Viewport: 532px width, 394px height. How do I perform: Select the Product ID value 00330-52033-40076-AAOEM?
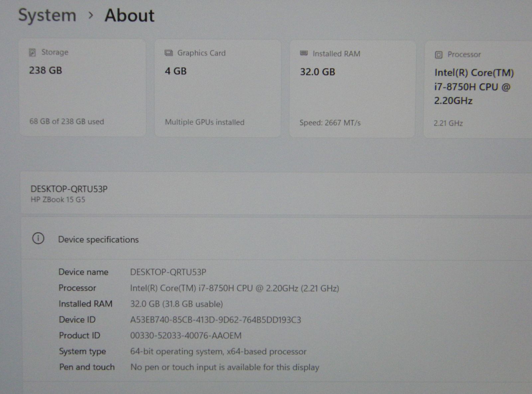pos(186,336)
